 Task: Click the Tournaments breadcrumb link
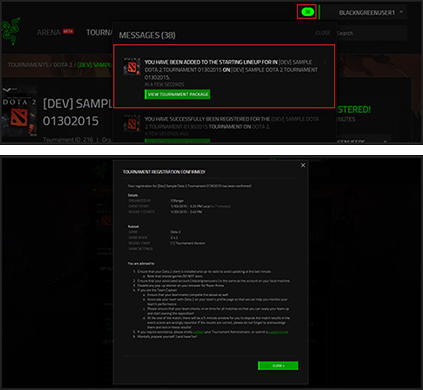pyautogui.click(x=28, y=65)
